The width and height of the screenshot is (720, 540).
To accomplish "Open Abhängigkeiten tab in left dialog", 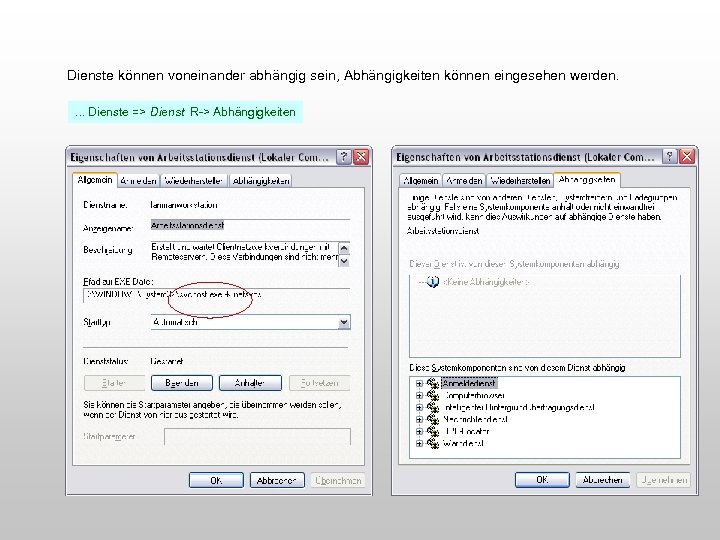I will [x=261, y=181].
